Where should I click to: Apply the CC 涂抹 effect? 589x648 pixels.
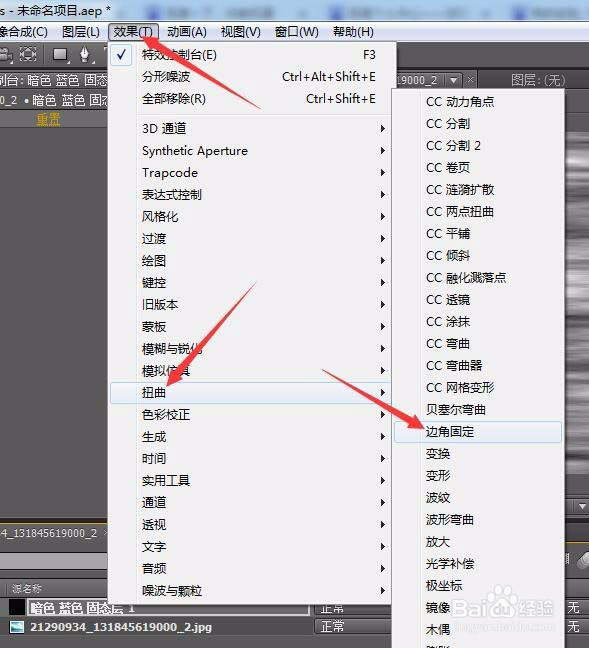(478, 322)
